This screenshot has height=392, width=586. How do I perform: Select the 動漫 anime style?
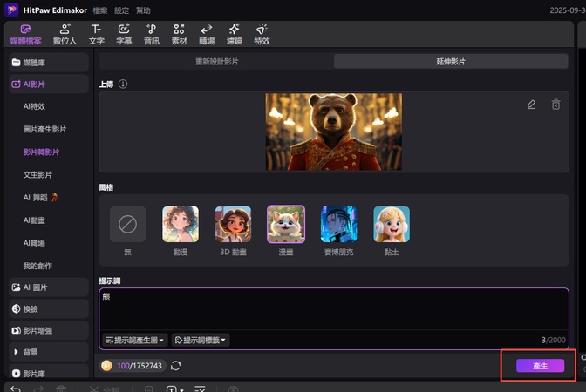180,230
